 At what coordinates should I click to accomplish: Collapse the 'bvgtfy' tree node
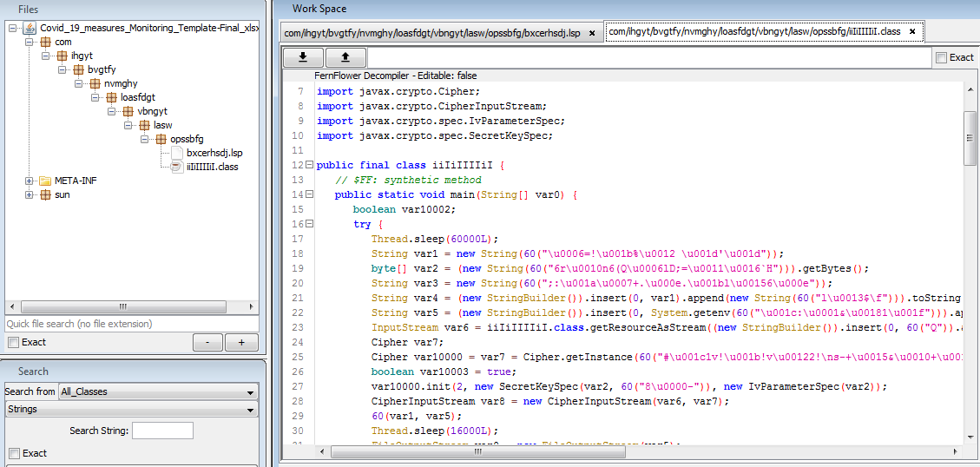62,69
